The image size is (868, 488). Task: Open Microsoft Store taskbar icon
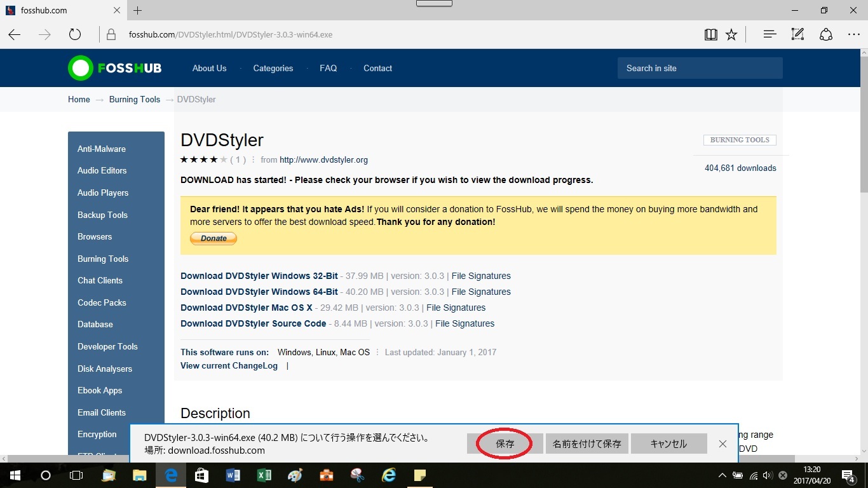pos(202,475)
